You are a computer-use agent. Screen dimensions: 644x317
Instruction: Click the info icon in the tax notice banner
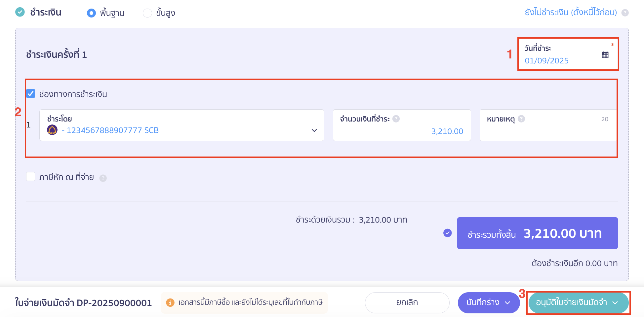170,302
